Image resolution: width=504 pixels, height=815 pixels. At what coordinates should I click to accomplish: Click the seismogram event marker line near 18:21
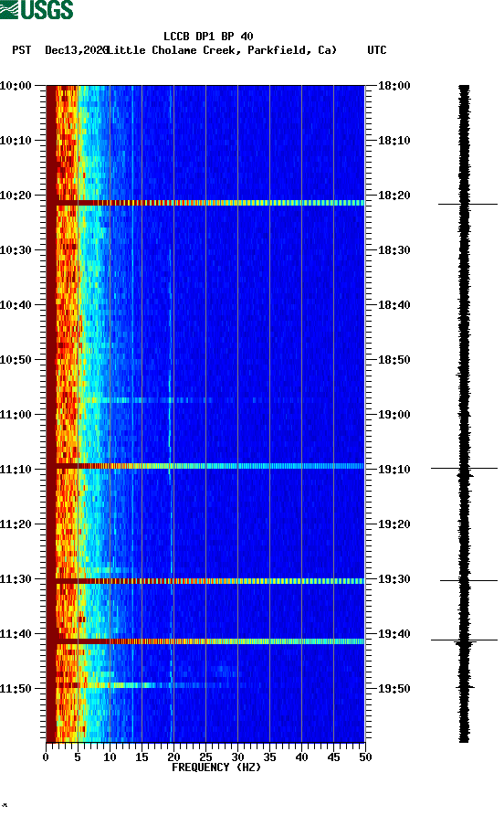coord(467,205)
